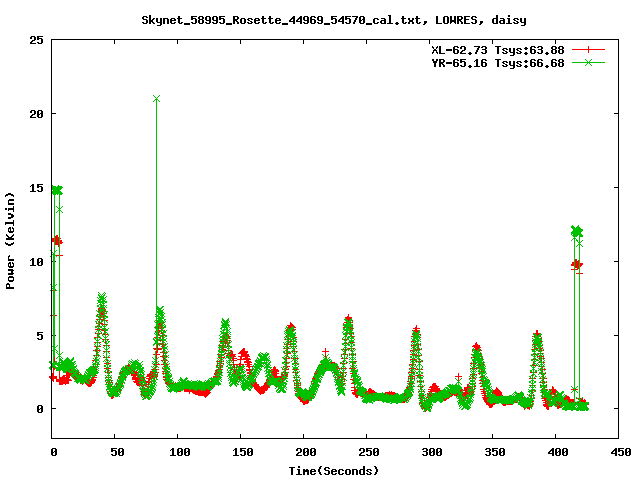
Task: Click the y-axis tick label 20
Action: point(36,114)
